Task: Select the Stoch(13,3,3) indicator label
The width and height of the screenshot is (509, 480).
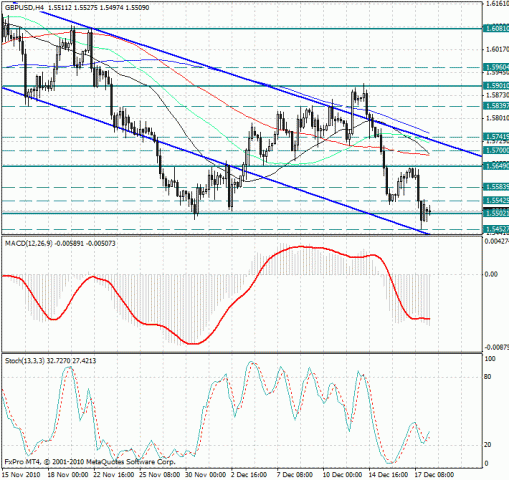Action: [x=24, y=361]
